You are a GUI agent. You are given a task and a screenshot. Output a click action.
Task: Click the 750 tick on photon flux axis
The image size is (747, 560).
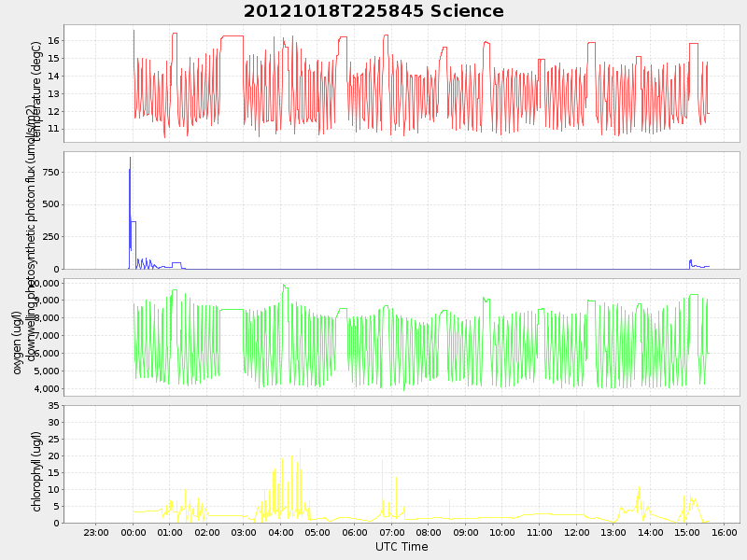[50, 173]
